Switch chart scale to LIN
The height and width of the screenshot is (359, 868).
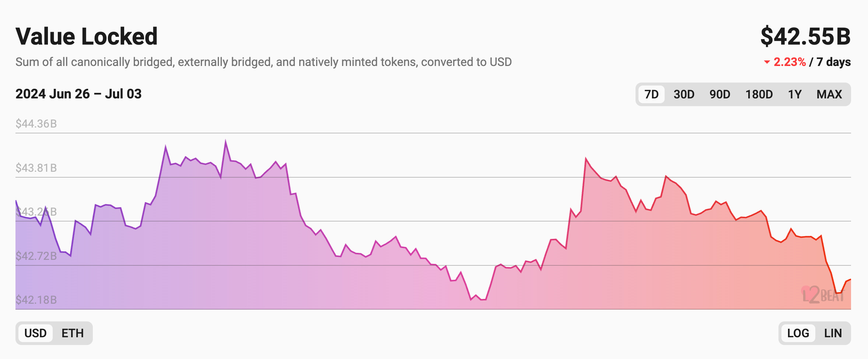coord(834,333)
